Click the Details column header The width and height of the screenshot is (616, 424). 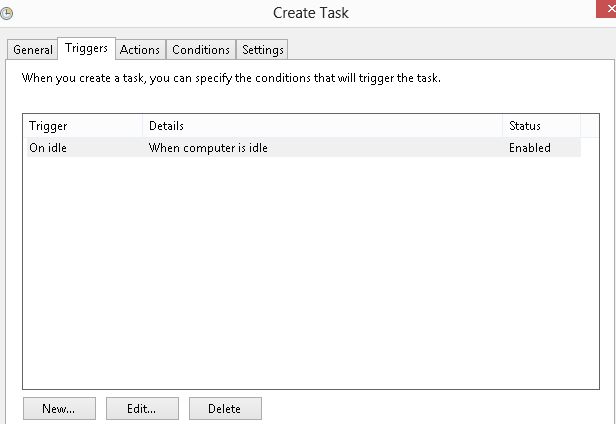tap(320, 126)
